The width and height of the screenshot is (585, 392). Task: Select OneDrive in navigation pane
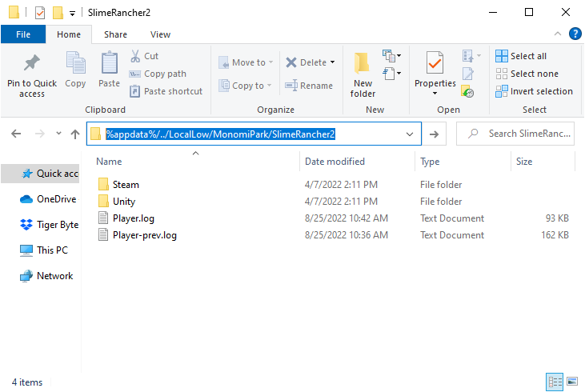click(48, 199)
